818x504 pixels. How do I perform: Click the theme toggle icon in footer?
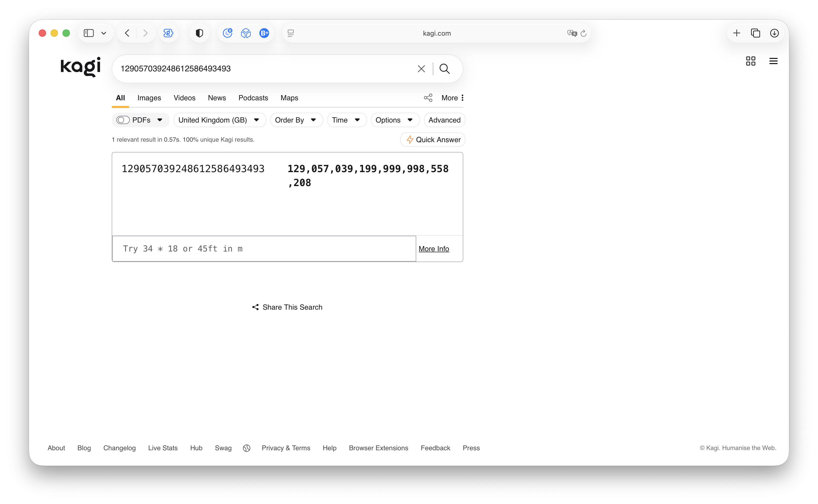point(246,448)
